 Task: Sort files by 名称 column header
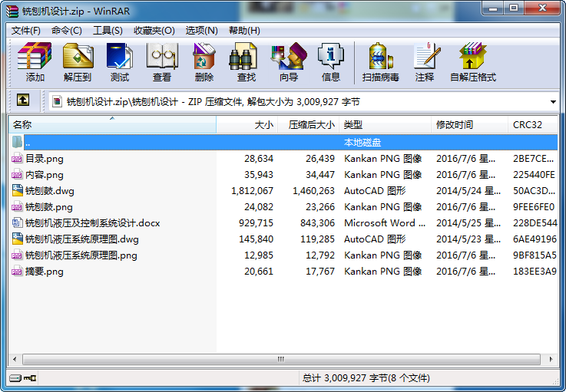111,124
